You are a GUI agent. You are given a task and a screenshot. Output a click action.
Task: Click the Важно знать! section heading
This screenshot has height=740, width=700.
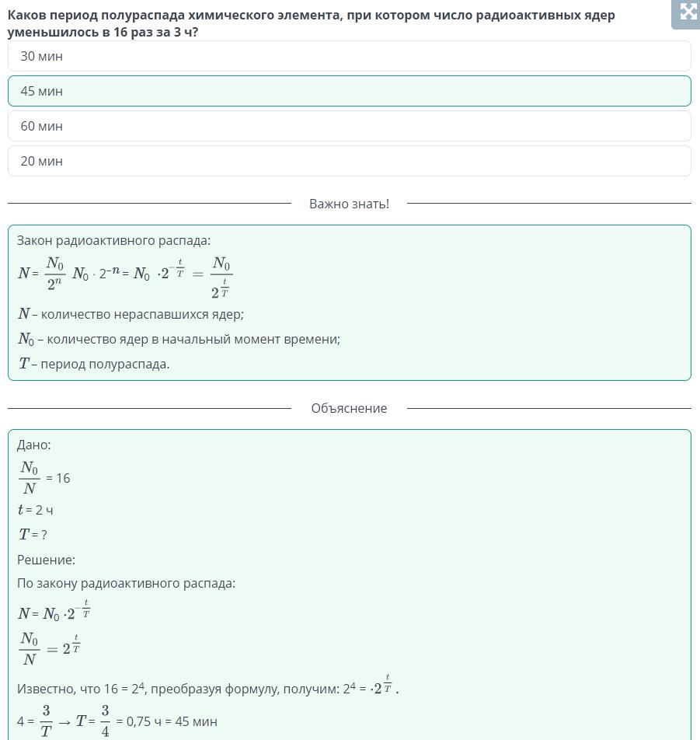click(x=349, y=204)
